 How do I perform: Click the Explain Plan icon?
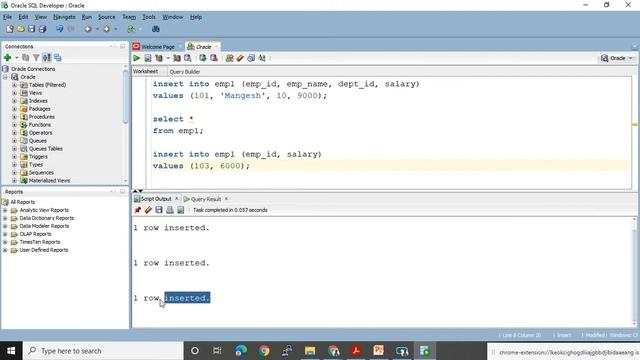coord(159,58)
